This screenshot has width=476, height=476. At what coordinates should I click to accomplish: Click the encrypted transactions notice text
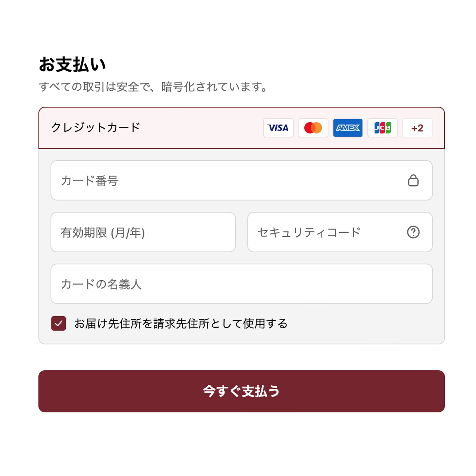coord(153,87)
